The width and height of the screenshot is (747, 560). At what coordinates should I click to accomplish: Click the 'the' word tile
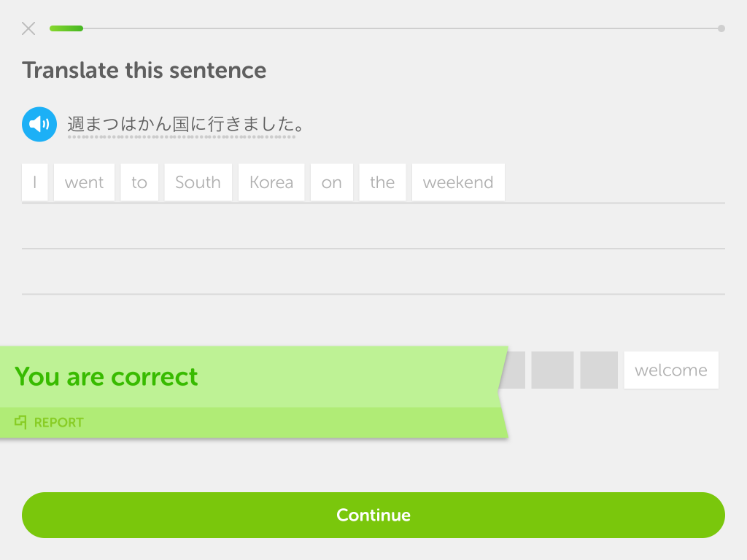click(382, 182)
